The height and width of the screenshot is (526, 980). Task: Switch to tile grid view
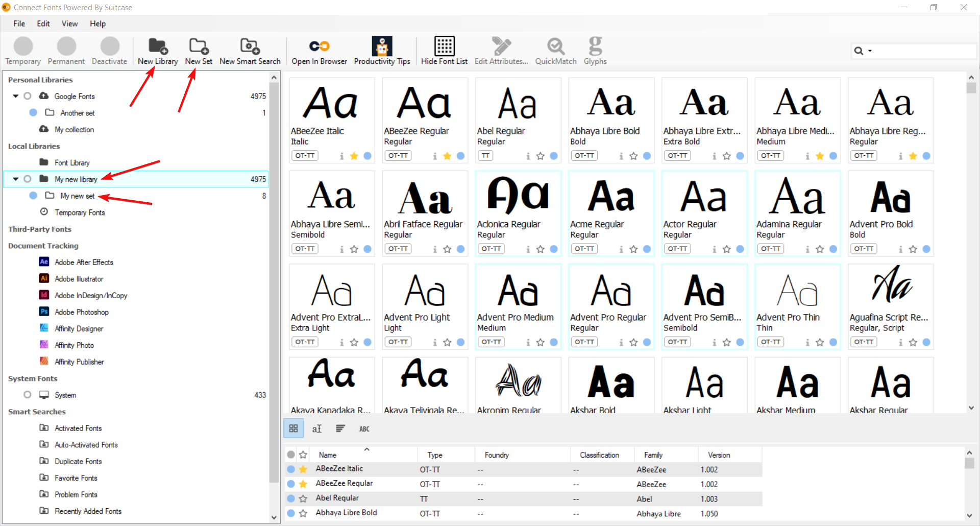293,428
